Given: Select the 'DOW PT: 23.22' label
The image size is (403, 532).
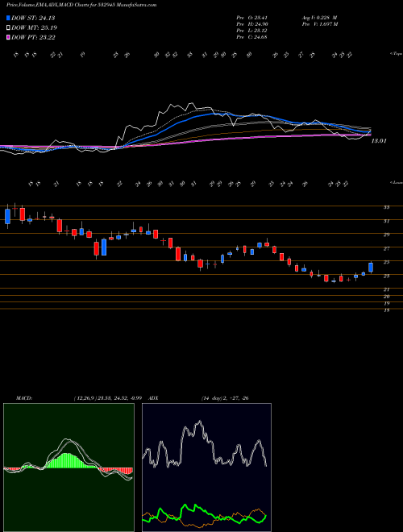Looking at the screenshot, I should point(33,37).
